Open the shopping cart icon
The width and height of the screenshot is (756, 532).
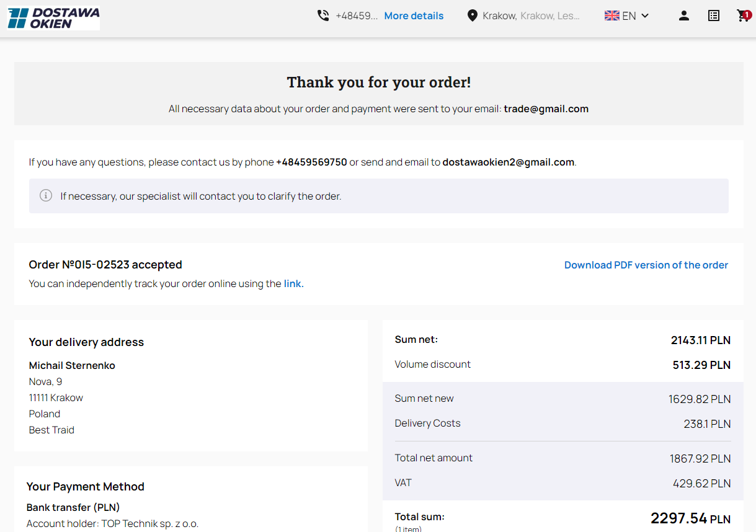(742, 16)
